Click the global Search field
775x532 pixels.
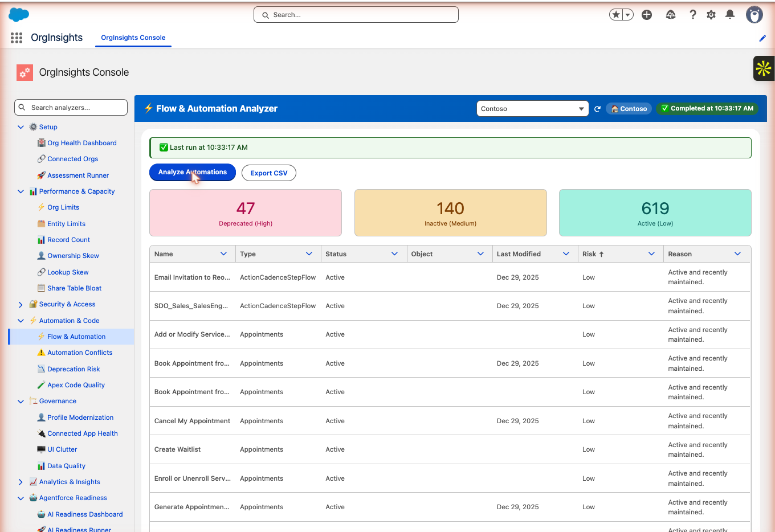356,15
